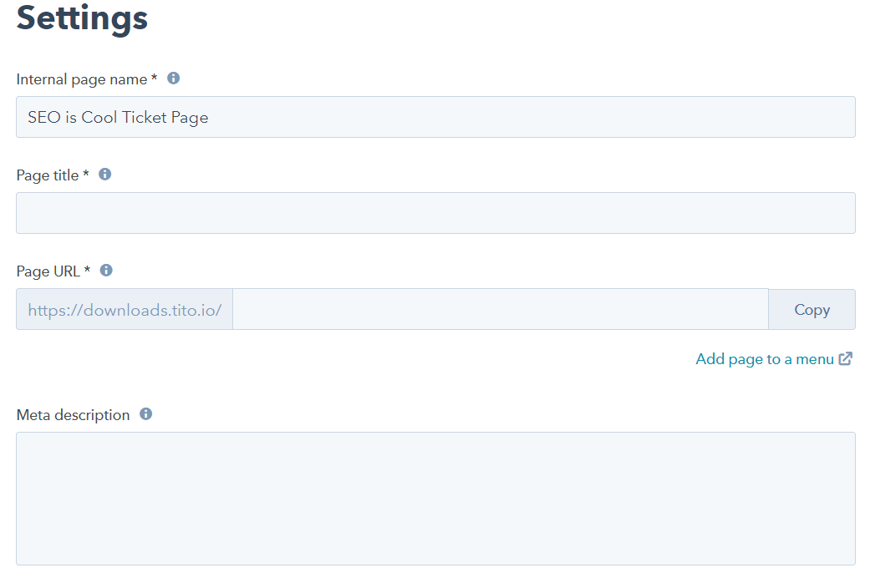Viewport: 875px width, 588px height.
Task: Focus the Internal page name field
Action: click(435, 117)
